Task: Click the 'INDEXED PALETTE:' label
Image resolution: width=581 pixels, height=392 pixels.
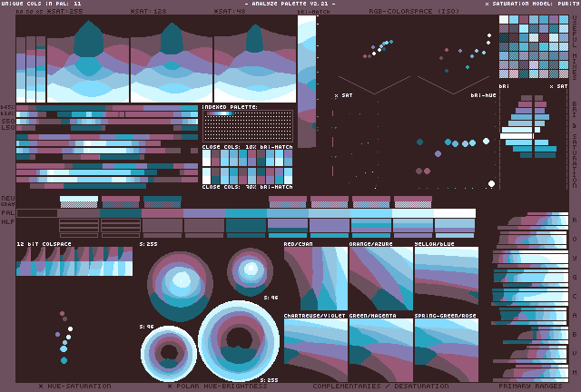Action: click(230, 107)
